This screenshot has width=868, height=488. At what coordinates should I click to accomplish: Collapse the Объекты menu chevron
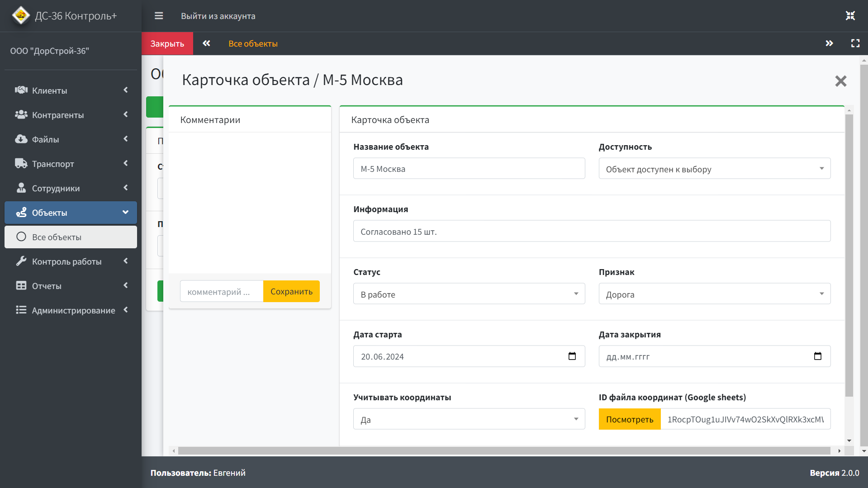[x=126, y=212]
